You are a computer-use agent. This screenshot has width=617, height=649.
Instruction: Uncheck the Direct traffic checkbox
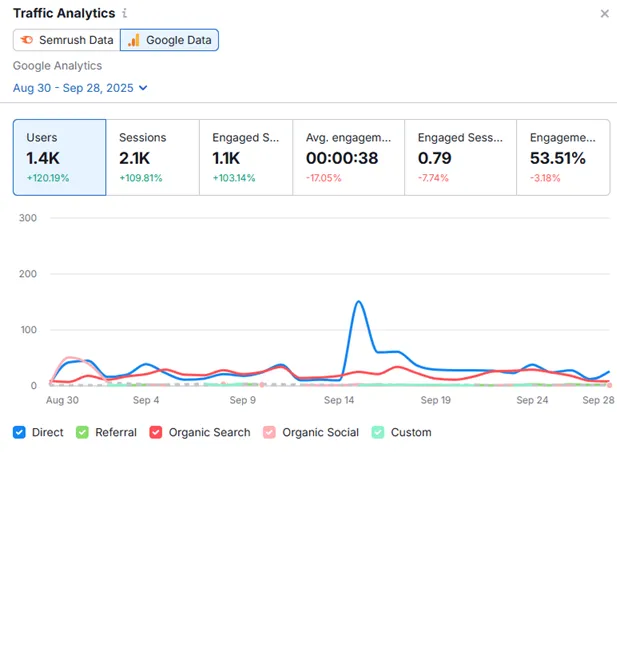coord(20,433)
